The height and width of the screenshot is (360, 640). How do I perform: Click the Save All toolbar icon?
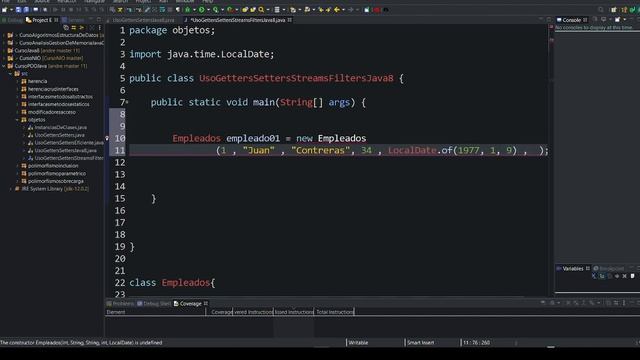[x=26, y=10]
